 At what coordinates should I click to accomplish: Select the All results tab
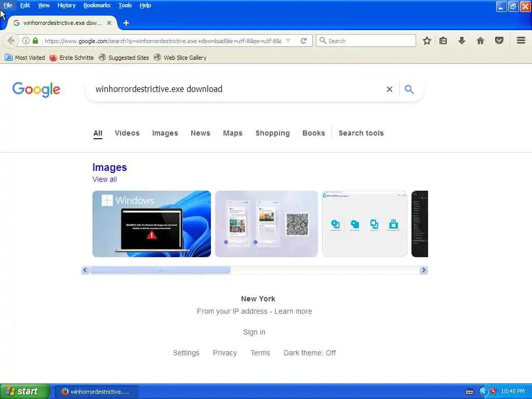point(98,133)
